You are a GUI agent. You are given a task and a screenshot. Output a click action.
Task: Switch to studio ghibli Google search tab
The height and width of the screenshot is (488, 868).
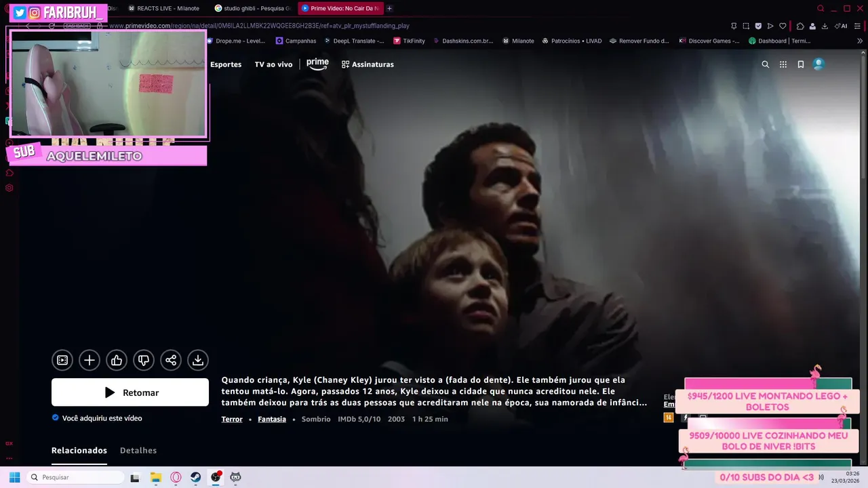252,8
